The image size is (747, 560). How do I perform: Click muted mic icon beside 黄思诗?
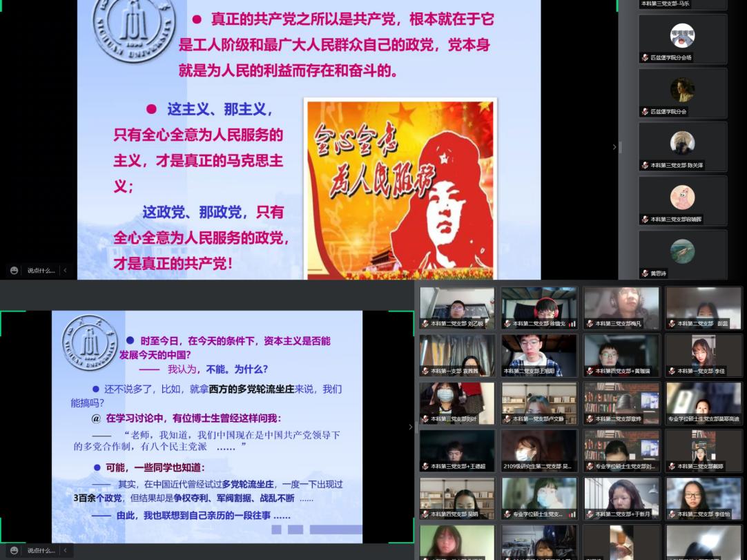[x=645, y=273]
